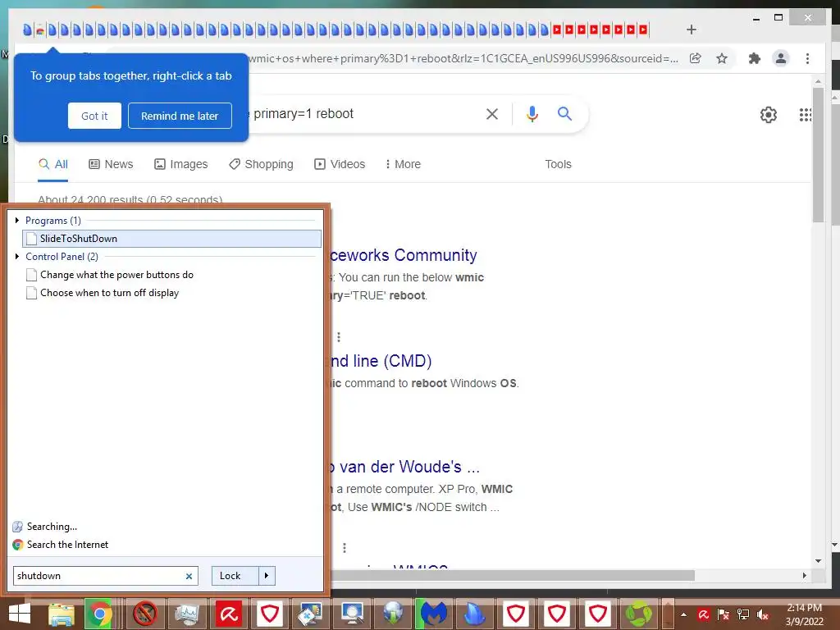
Task: Select the All results tab
Action: click(53, 164)
